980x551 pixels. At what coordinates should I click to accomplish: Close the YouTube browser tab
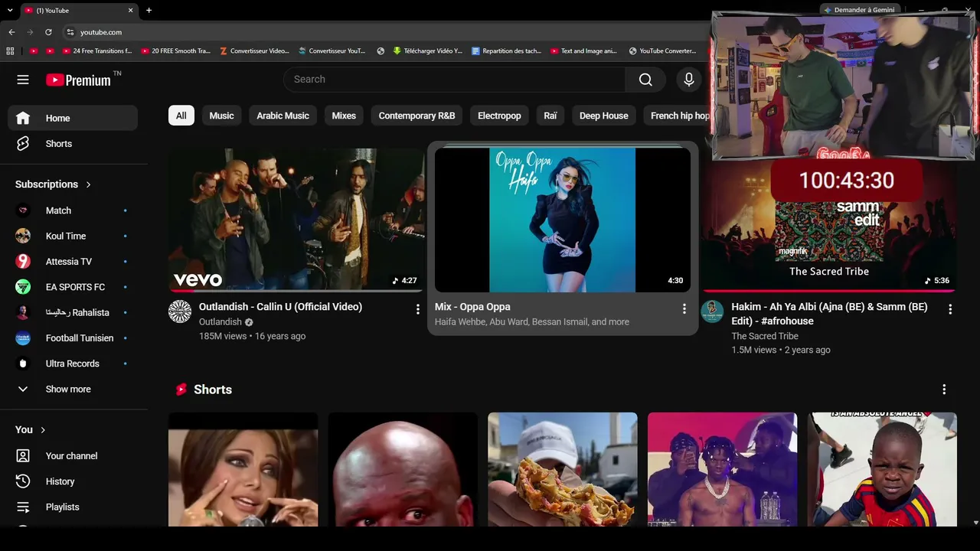tap(130, 11)
